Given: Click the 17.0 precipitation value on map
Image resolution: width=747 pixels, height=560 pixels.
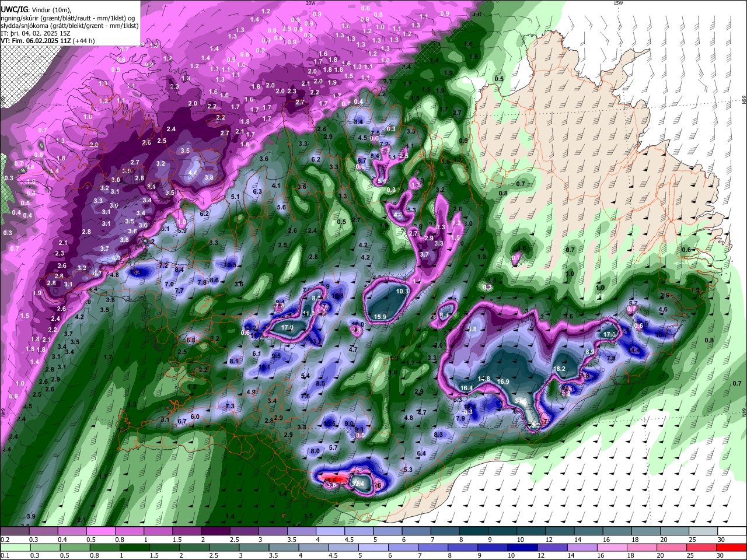Looking at the screenshot, I should click(287, 328).
